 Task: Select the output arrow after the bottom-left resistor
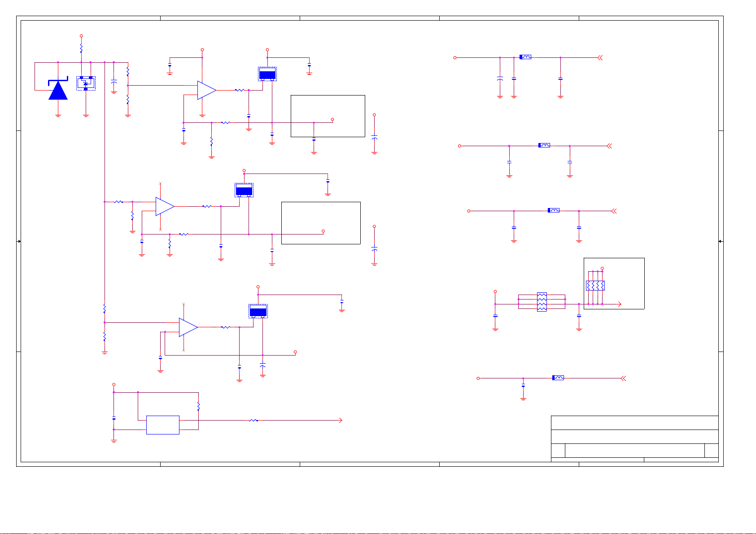pyautogui.click(x=341, y=420)
